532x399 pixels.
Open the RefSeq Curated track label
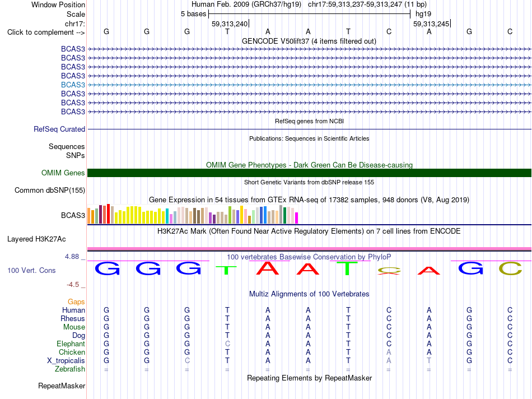(x=59, y=129)
